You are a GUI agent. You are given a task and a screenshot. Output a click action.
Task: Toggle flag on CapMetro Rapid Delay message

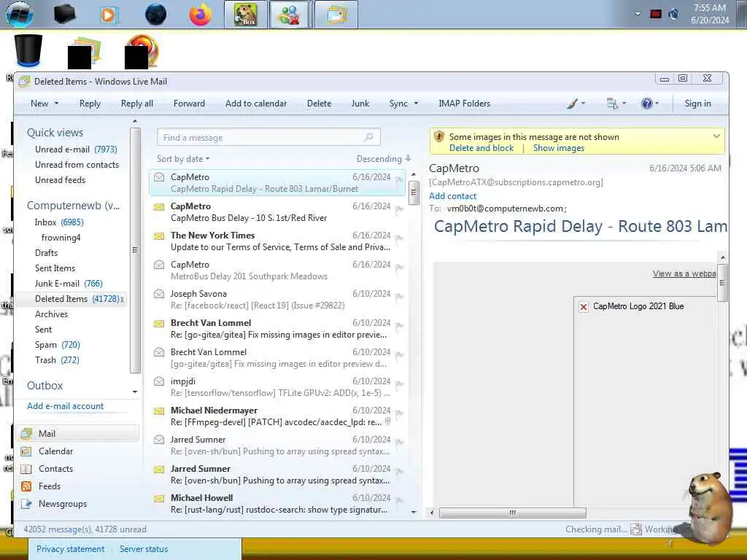[x=399, y=180]
